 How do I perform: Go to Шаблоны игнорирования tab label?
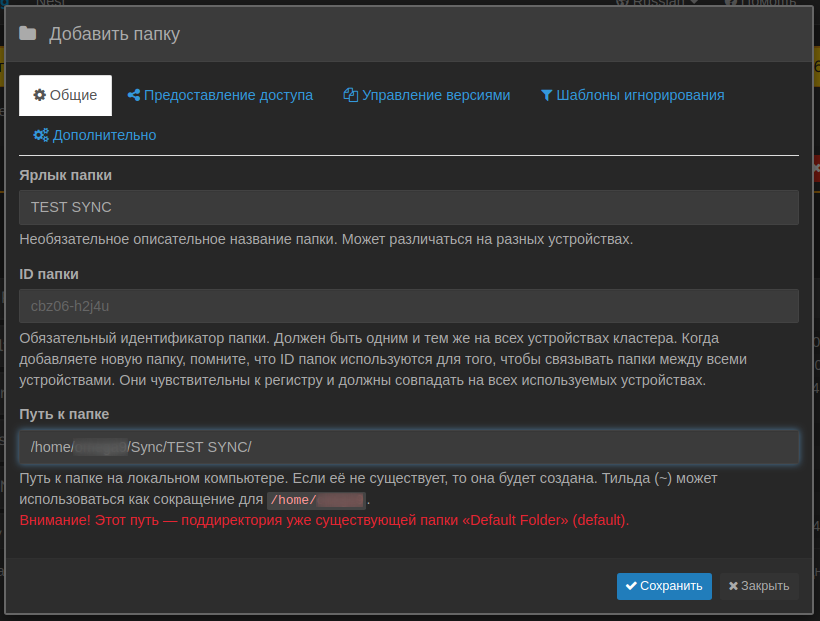[640, 95]
